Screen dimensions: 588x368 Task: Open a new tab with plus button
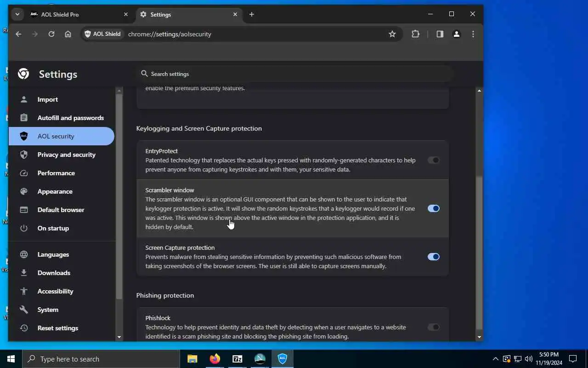252,14
